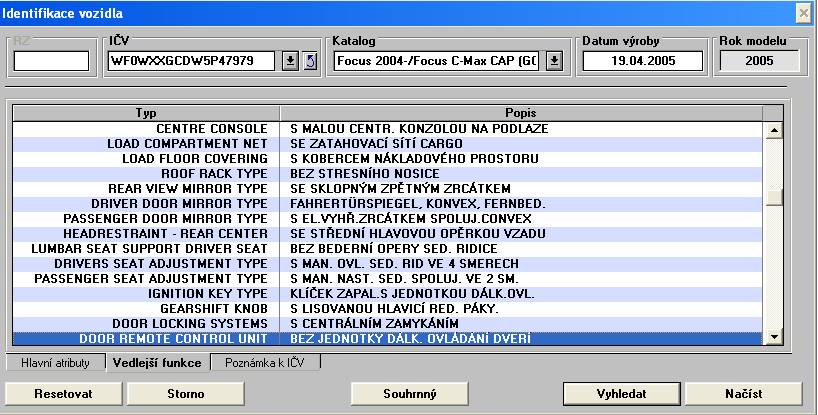Screen dimensions: 818x415
Task: Click the Typ column header
Action: [x=146, y=112]
